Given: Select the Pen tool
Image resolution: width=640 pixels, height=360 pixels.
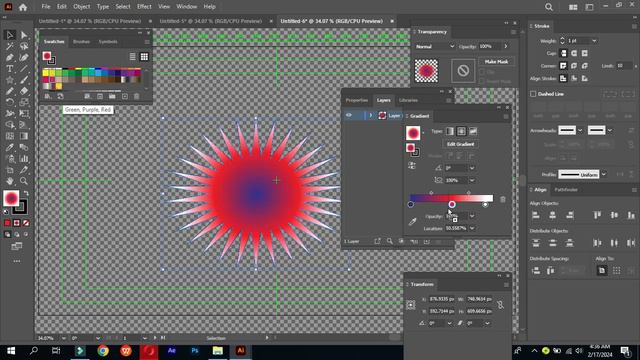Looking at the screenshot, I should coord(10,58).
